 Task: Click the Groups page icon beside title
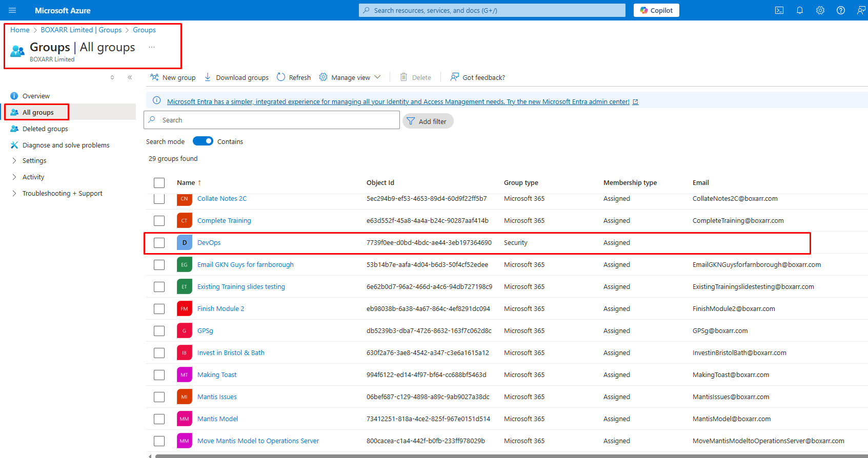(x=17, y=51)
